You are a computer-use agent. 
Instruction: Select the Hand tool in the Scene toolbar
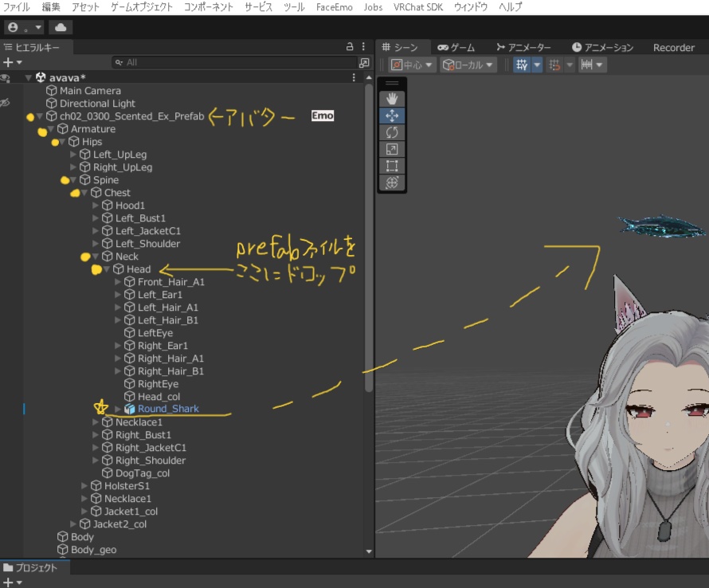coord(392,99)
